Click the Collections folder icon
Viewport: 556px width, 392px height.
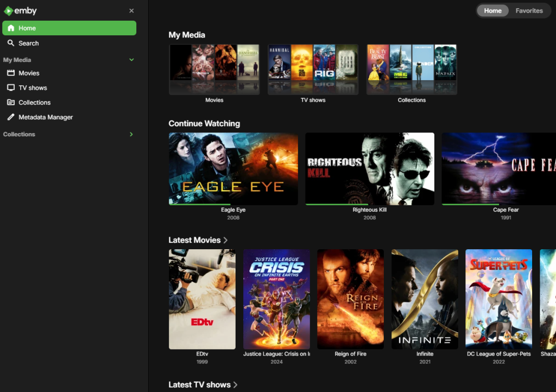click(11, 103)
